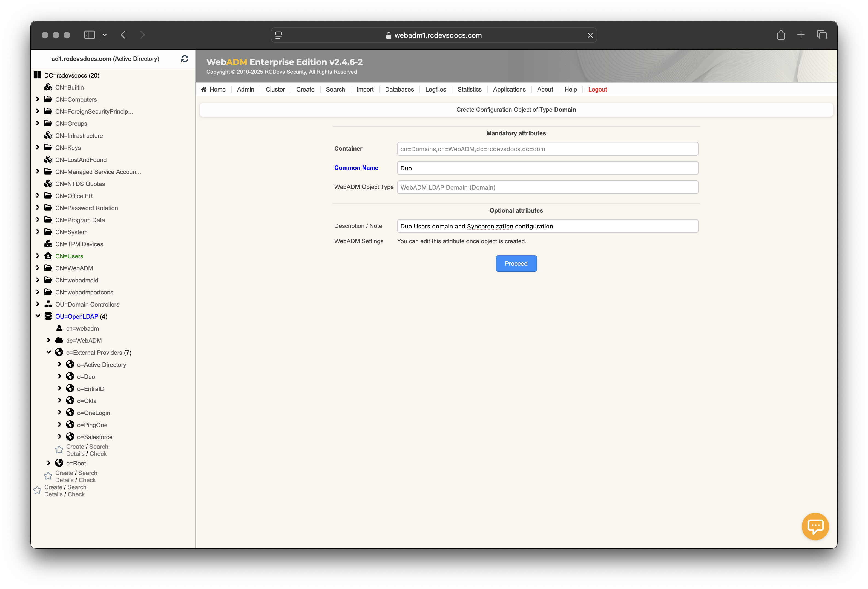
Task: Open the Statistics menu
Action: coord(470,89)
